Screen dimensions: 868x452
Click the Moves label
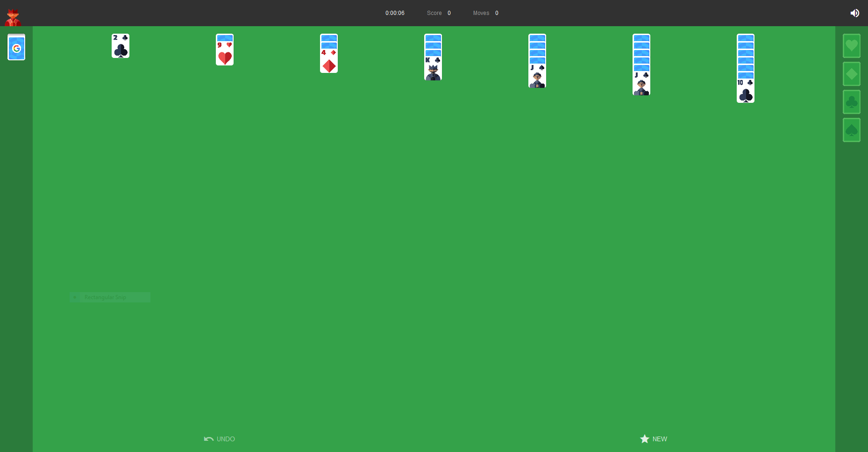point(481,13)
